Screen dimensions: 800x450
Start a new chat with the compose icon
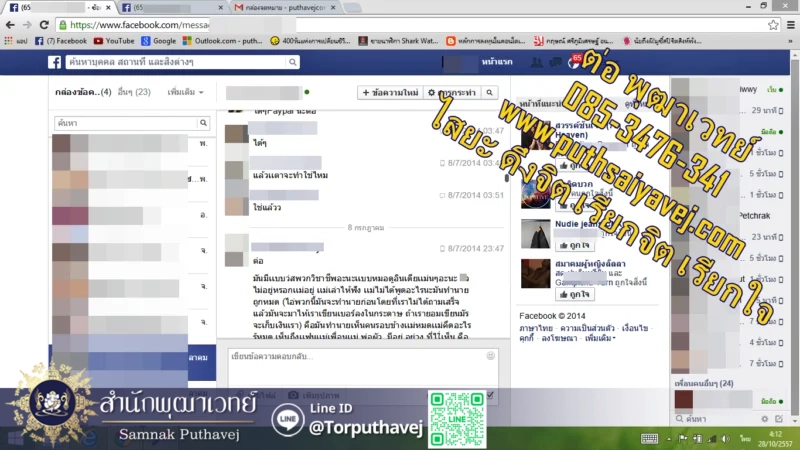tap(779, 418)
